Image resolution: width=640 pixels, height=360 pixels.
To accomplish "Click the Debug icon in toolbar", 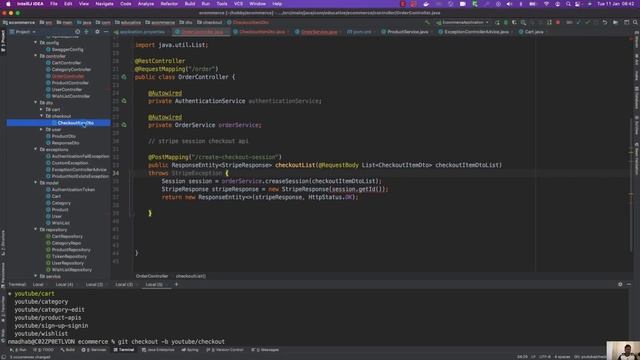I will [x=506, y=22].
